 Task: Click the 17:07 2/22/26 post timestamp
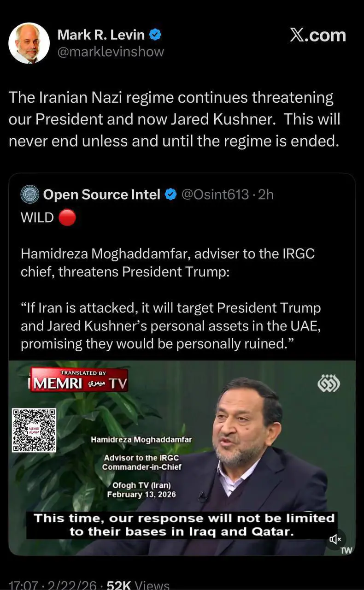(x=53, y=585)
